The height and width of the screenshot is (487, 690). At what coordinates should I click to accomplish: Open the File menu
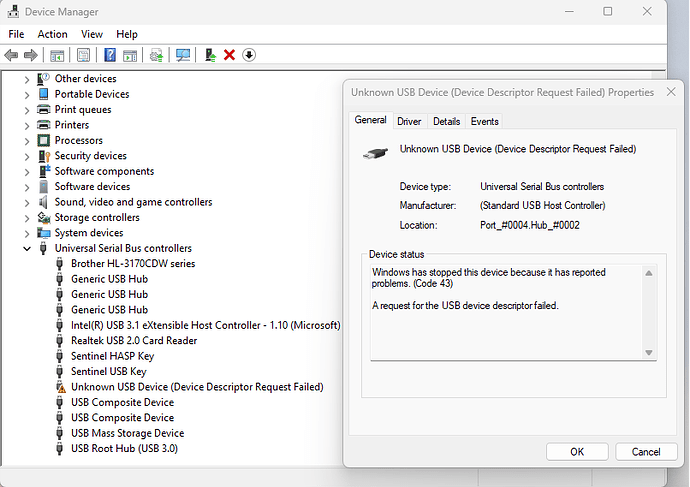tap(16, 34)
